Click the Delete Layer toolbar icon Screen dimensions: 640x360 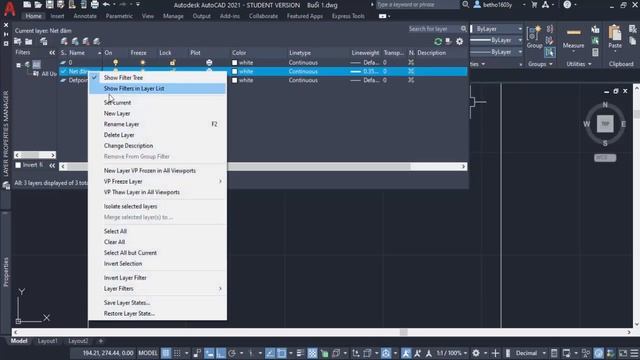(86, 41)
